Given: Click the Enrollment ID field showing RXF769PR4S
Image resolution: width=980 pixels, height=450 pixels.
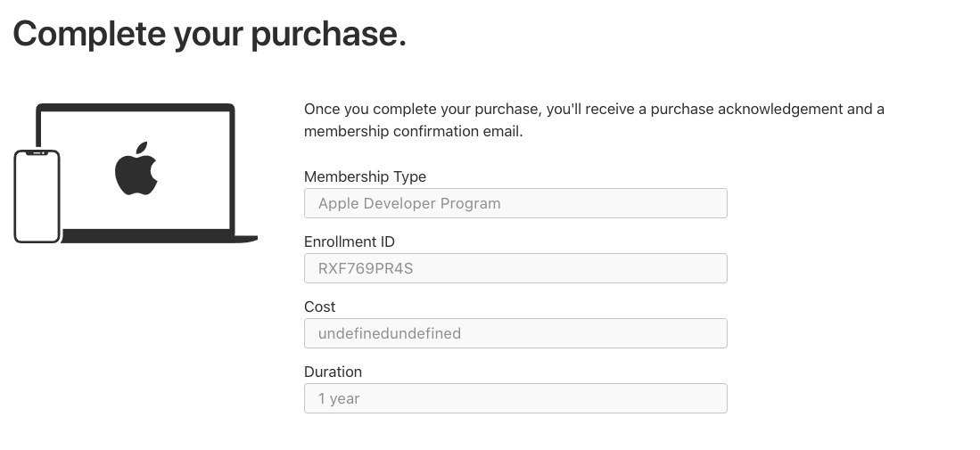Looking at the screenshot, I should [515, 268].
